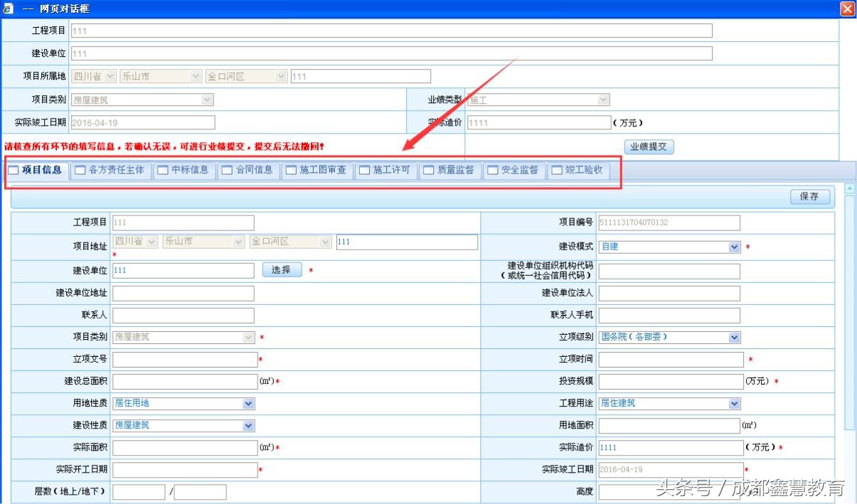This screenshot has width=857, height=504.
Task: Expand the 工程用途 dropdown
Action: pos(734,404)
